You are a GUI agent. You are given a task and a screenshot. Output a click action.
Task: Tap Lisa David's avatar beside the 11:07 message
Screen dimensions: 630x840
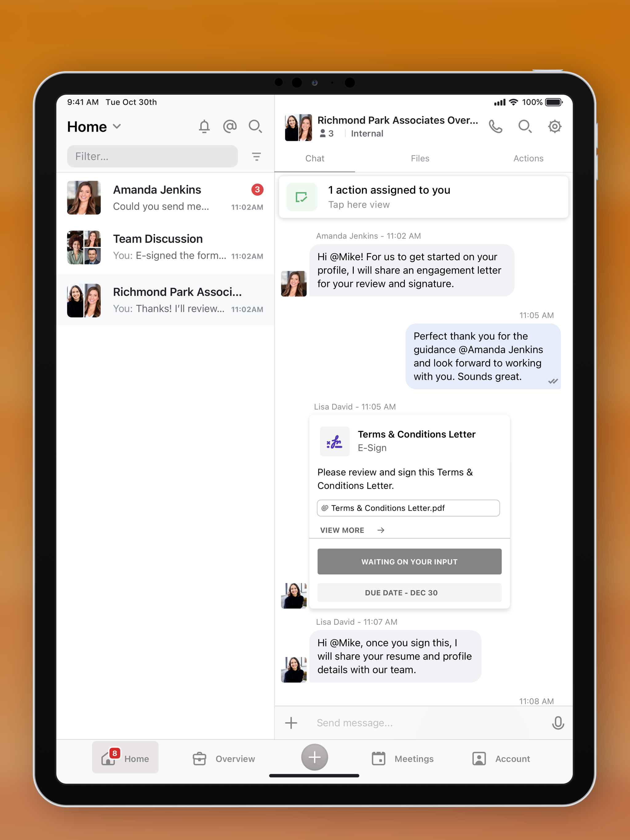tap(293, 669)
